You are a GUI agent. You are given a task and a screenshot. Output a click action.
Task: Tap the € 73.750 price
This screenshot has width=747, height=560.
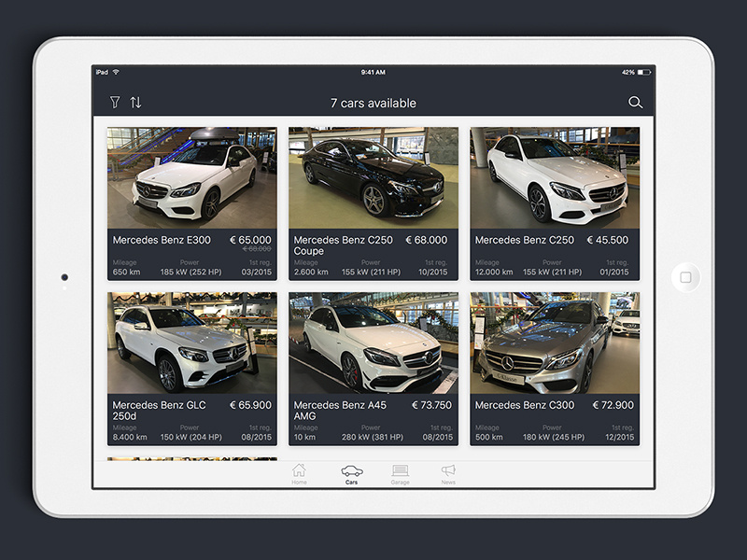[x=431, y=405]
